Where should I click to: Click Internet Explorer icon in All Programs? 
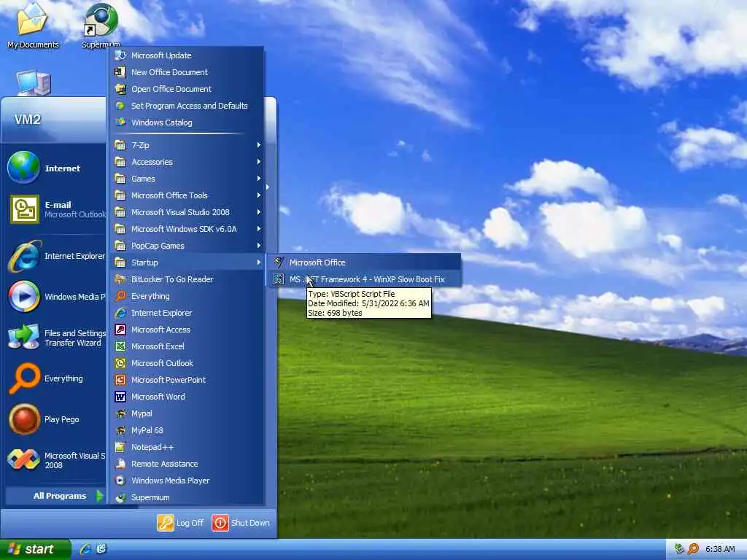(x=120, y=313)
